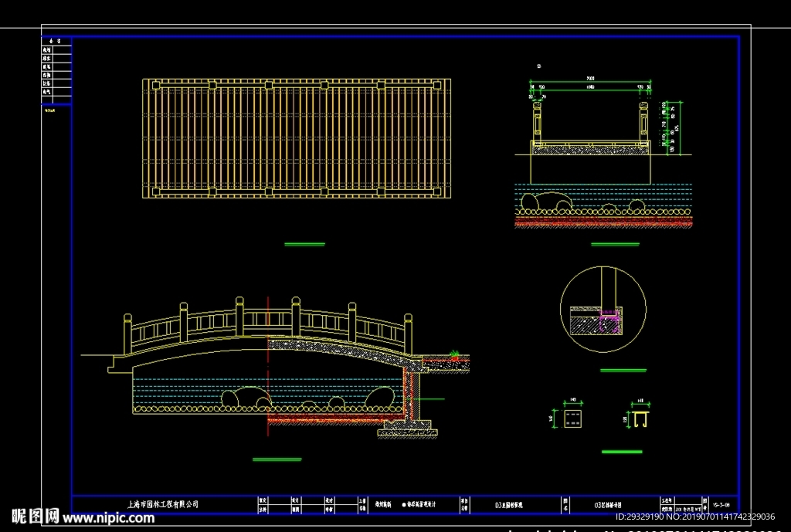Image resolution: width=791 pixels, height=532 pixels.
Task: Click the left railing post in cross-section
Action: (538, 124)
